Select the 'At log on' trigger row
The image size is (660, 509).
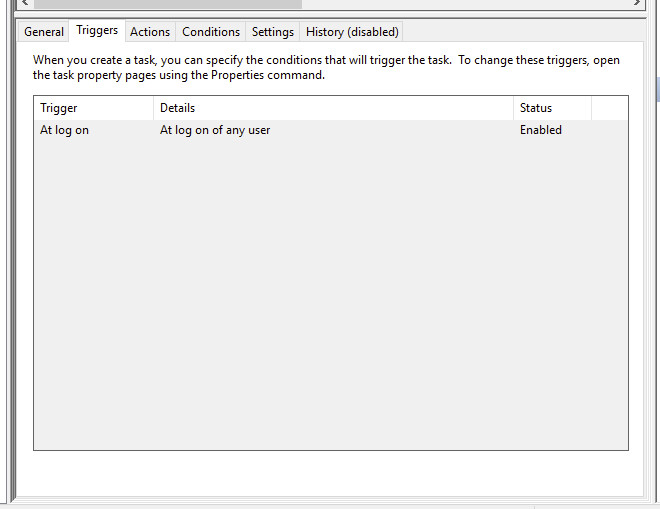pyautogui.click(x=331, y=130)
